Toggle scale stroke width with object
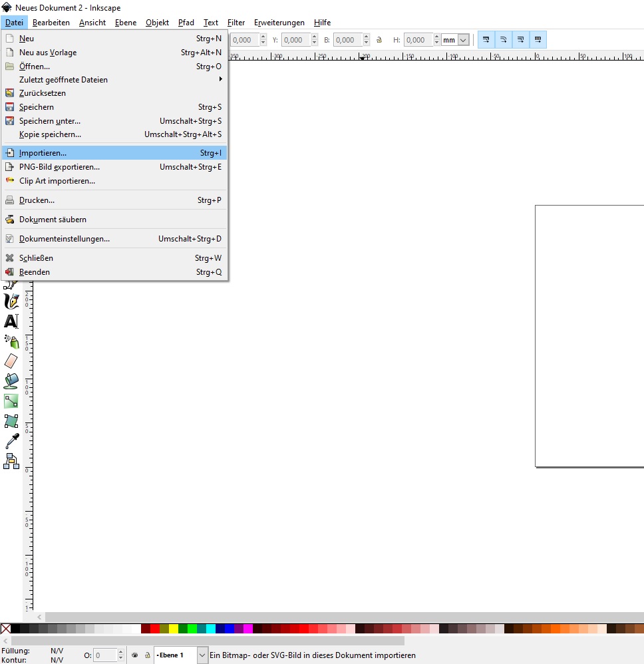Viewport: 644px width, 664px height. pos(486,40)
